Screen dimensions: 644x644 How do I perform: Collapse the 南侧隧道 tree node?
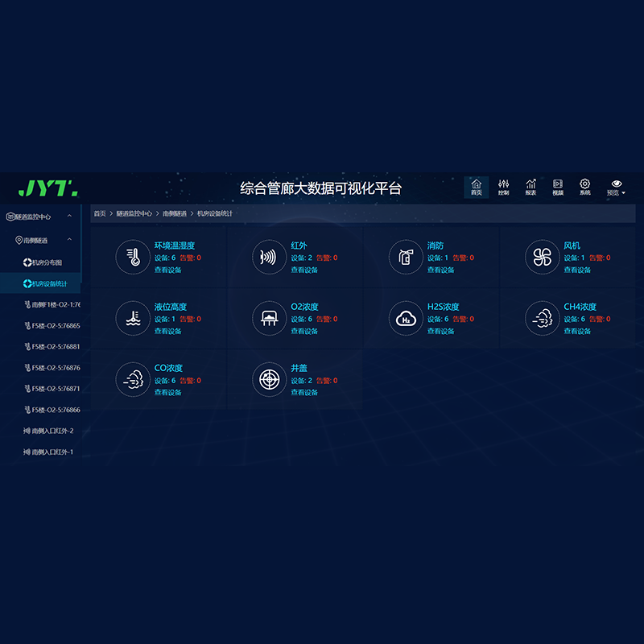coord(69,240)
